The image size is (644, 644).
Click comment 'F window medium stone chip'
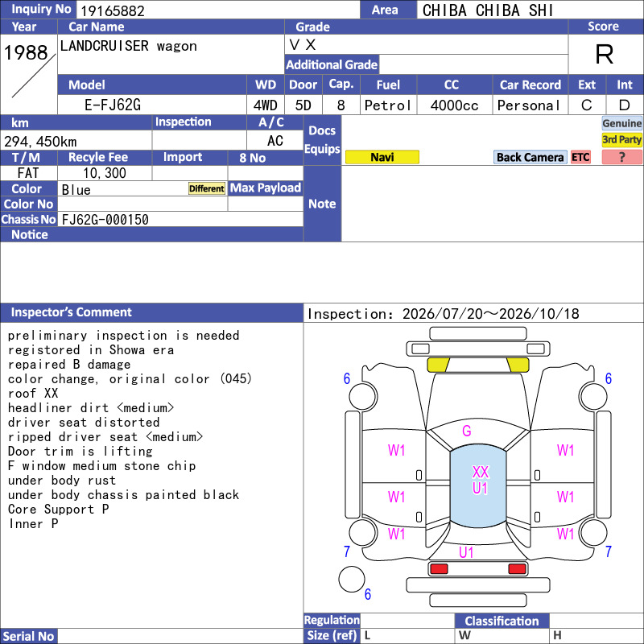click(x=102, y=466)
